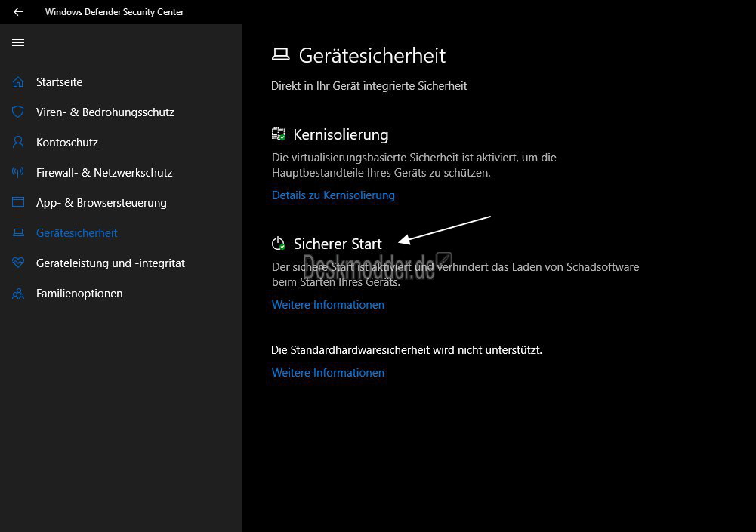Viewport: 756px width, 532px height.
Task: Toggle the hamburger navigation menu
Action: (x=18, y=43)
